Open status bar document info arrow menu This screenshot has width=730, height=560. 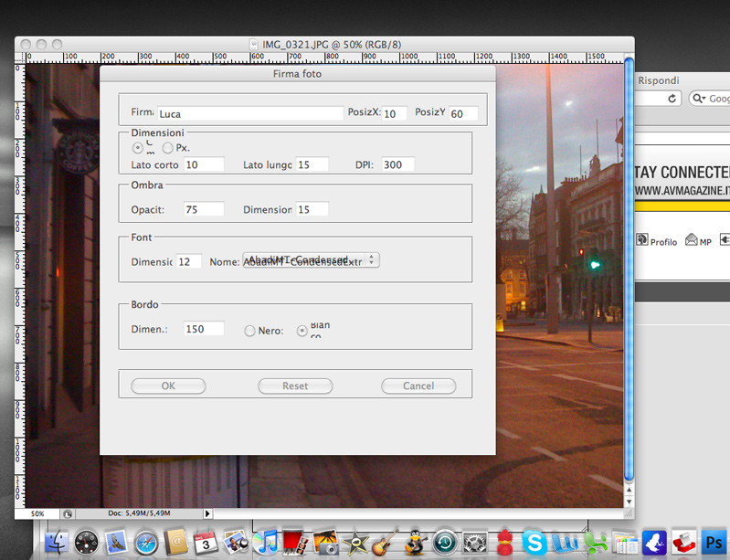pos(207,514)
